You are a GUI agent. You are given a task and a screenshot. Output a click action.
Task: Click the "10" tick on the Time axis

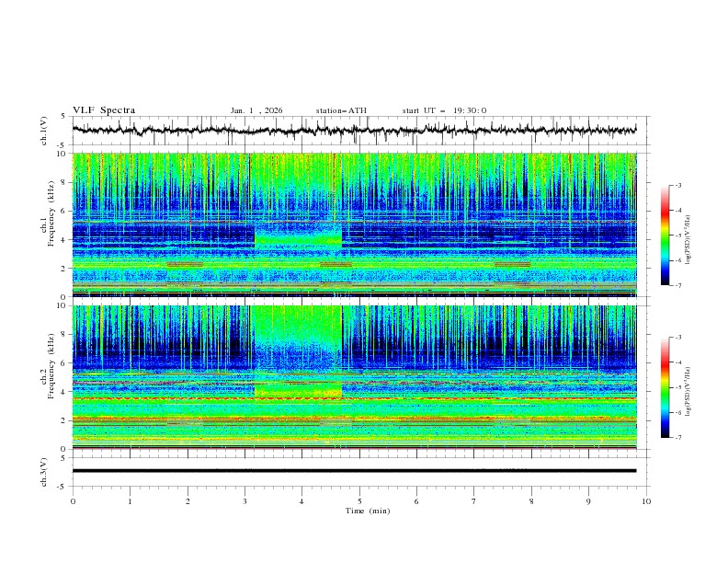tap(646, 501)
